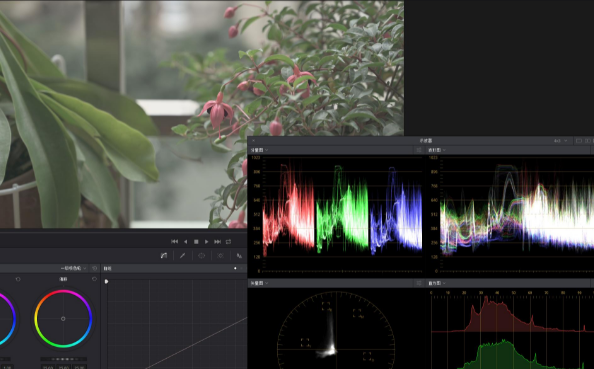The width and height of the screenshot is (594, 369).
Task: Stop playback in the viewer
Action: (196, 241)
